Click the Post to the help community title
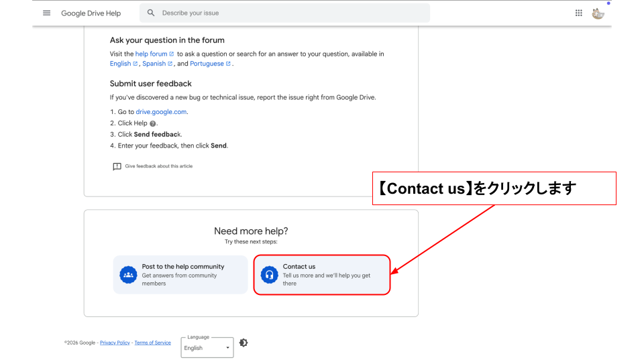The image size is (644, 362). point(183,266)
